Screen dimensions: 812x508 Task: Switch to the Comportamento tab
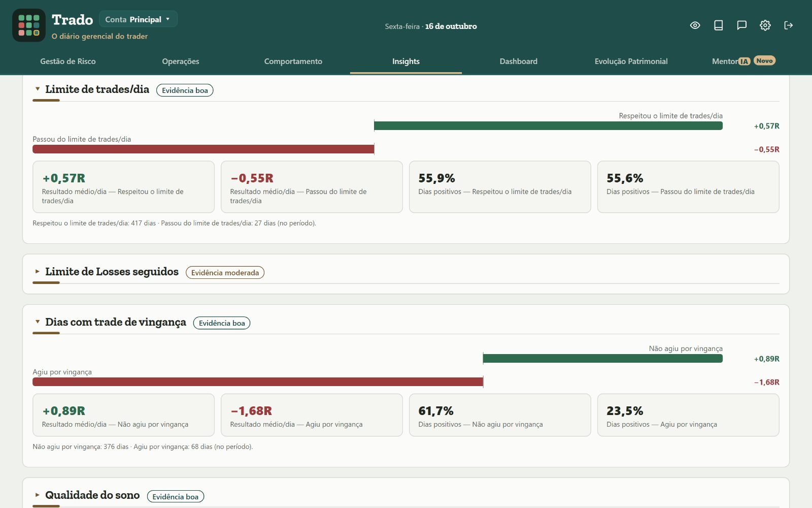click(293, 61)
